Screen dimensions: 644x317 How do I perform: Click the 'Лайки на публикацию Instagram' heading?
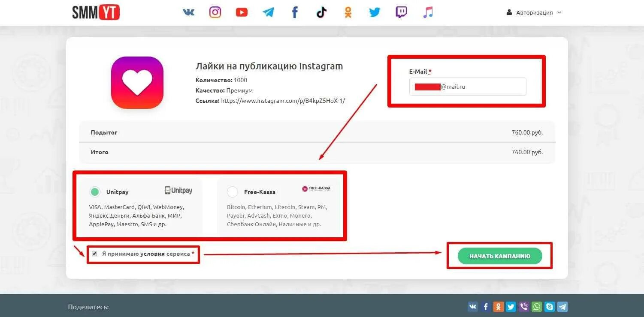click(x=269, y=66)
